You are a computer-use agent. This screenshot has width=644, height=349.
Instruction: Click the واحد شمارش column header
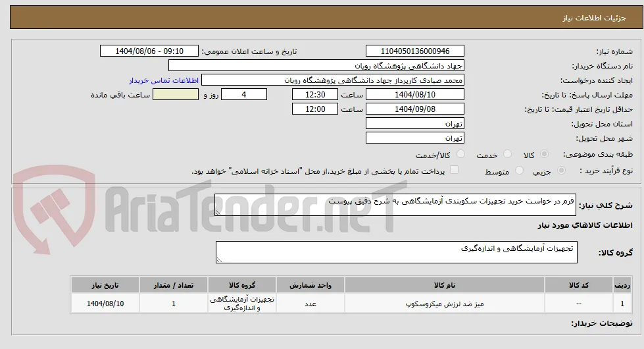click(x=310, y=285)
